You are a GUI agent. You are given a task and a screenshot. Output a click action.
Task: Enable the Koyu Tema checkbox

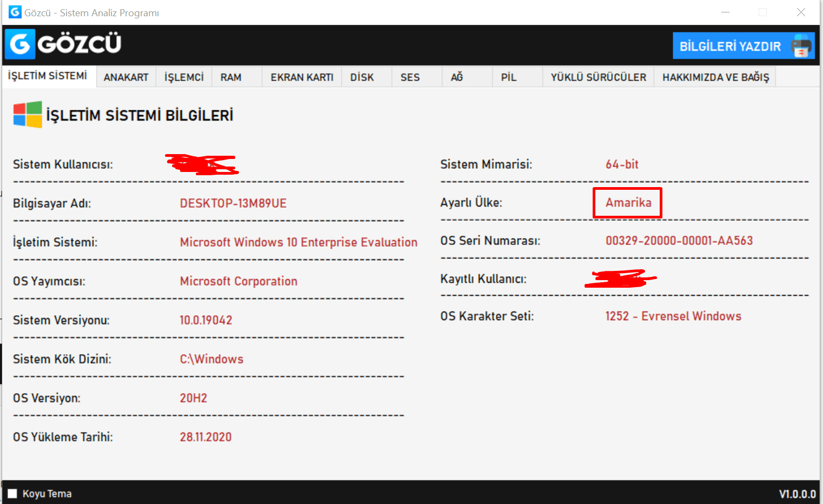(x=12, y=493)
